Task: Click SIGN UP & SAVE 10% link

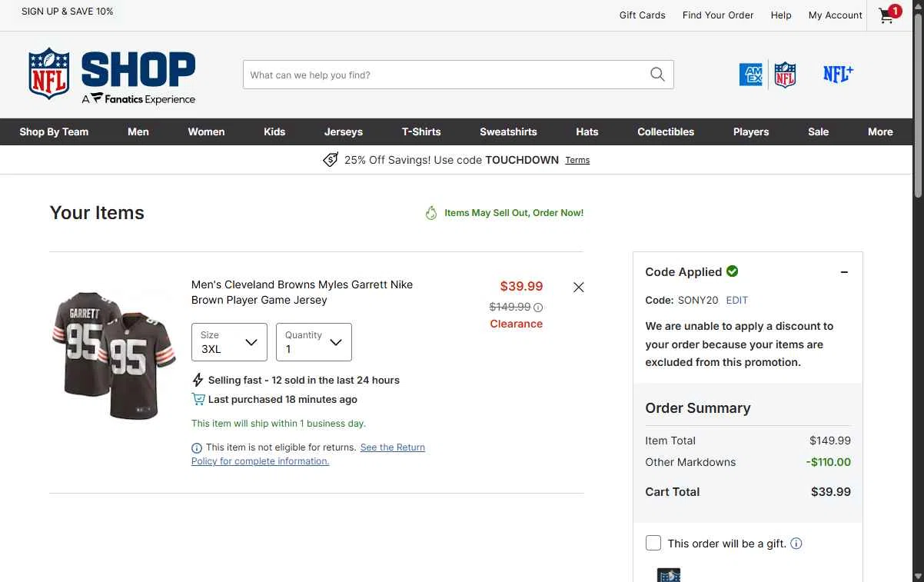Action: pyautogui.click(x=68, y=12)
